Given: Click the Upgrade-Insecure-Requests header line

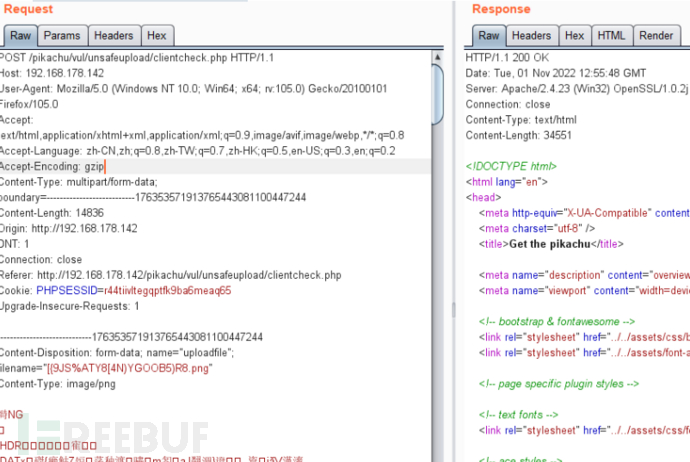Looking at the screenshot, I should (x=70, y=306).
